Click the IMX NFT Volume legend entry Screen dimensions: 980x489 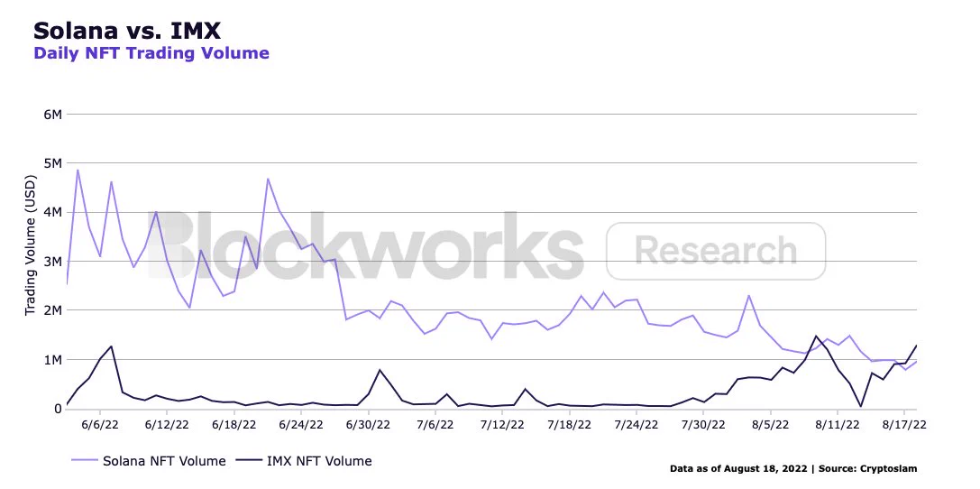303,462
